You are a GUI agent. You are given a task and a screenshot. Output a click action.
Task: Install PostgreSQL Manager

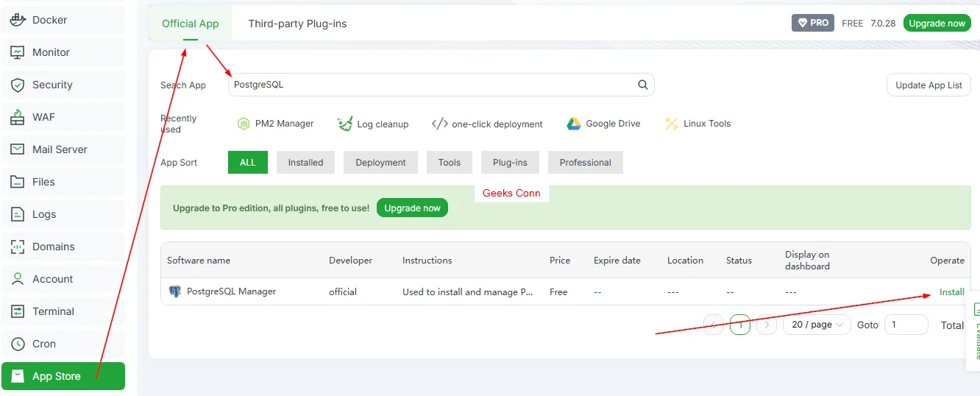[x=951, y=291]
